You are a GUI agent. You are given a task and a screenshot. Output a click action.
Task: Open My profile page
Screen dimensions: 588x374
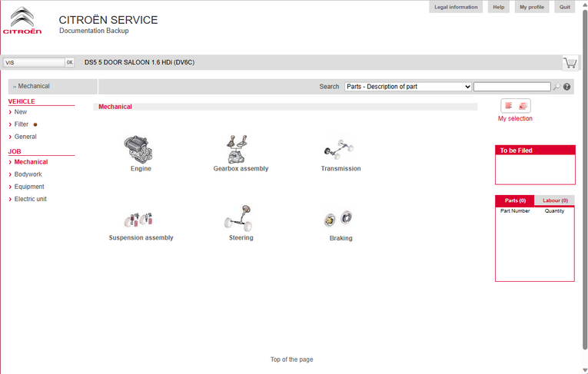tap(531, 7)
